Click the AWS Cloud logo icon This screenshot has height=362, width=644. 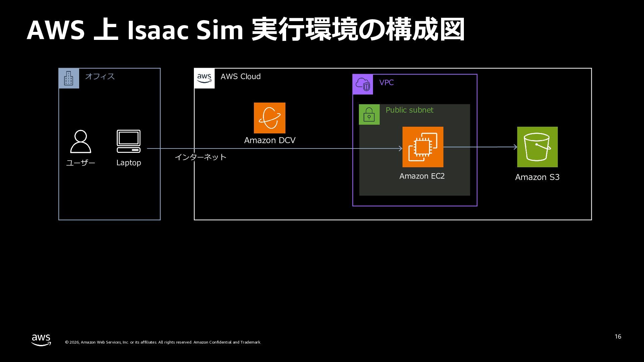click(204, 78)
